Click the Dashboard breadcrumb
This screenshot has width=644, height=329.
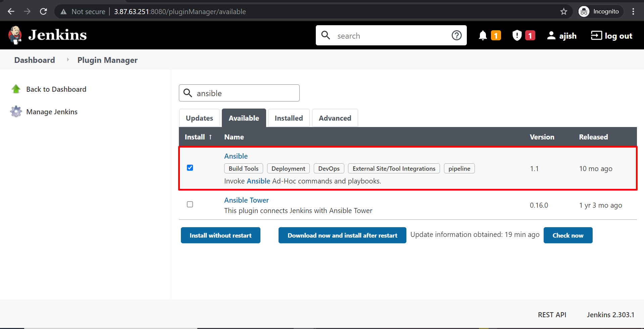tap(35, 60)
